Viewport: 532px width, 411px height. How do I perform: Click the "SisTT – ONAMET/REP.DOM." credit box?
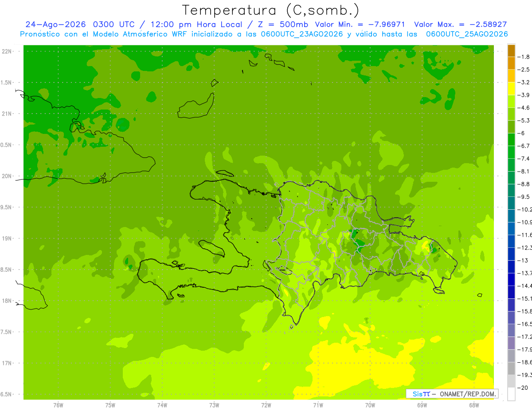pyautogui.click(x=452, y=394)
